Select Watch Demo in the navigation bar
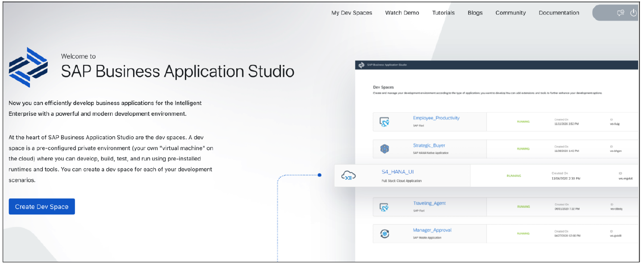644x265 pixels. click(401, 13)
